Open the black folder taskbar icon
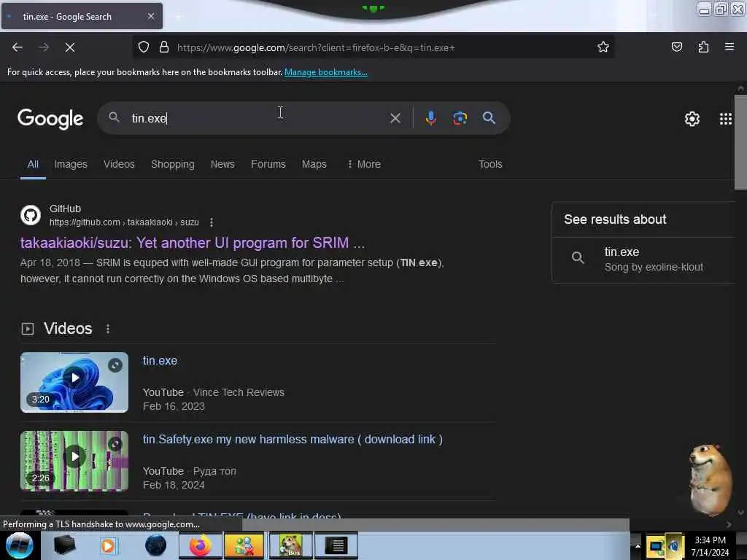Screen dimensions: 747x560 64,545
